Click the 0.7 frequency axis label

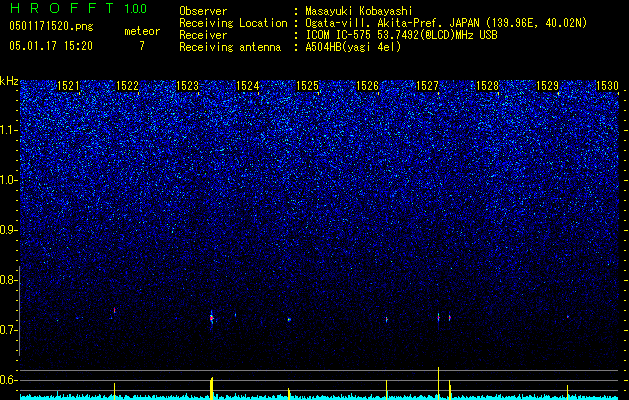pyautogui.click(x=9, y=330)
